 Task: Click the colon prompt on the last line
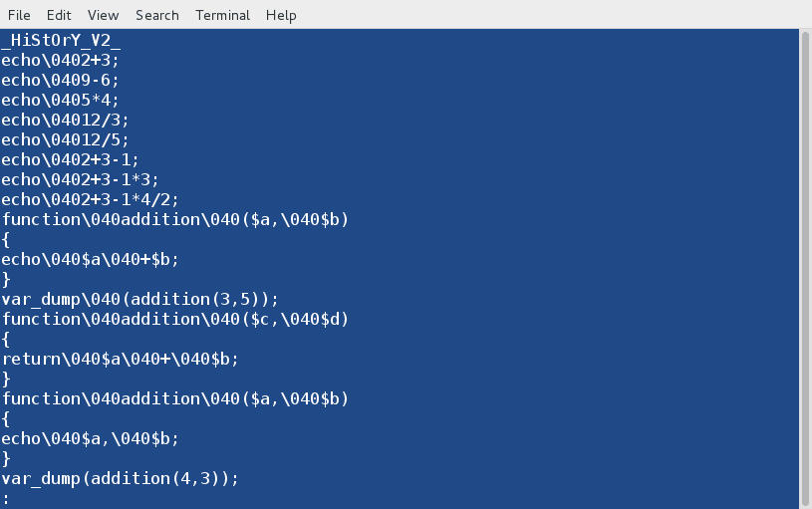(5, 498)
